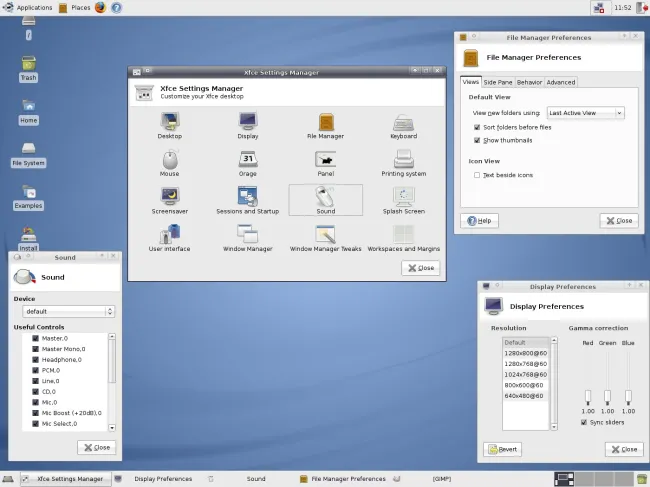Select the 1024x768@60 resolution
This screenshot has width=650, height=487.
coord(526,375)
